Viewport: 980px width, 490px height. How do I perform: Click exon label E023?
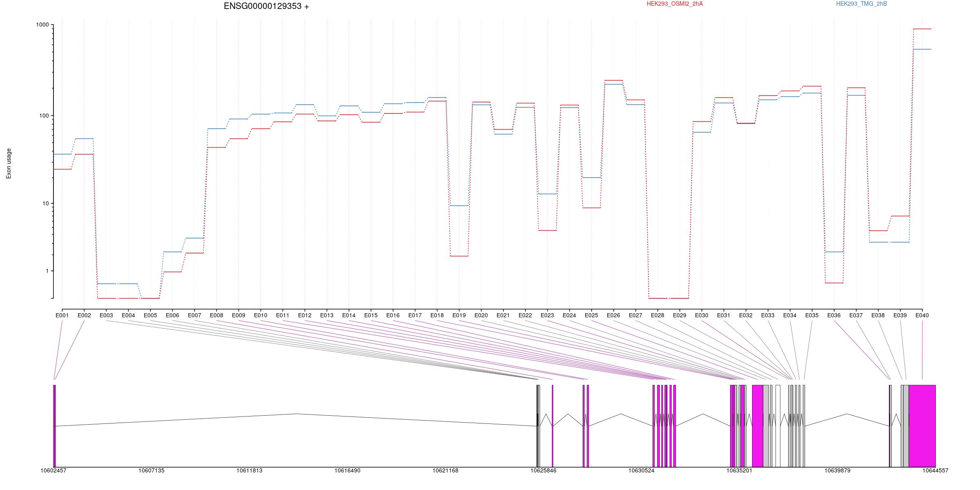[547, 315]
